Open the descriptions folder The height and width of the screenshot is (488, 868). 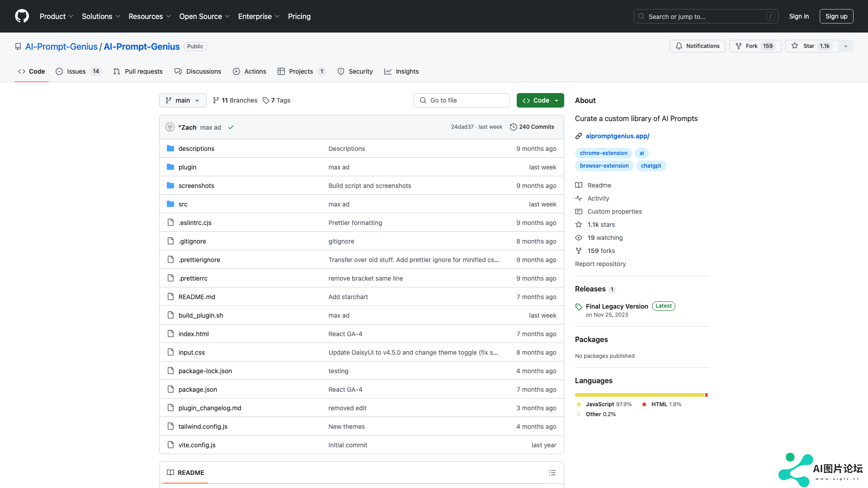pyautogui.click(x=196, y=149)
